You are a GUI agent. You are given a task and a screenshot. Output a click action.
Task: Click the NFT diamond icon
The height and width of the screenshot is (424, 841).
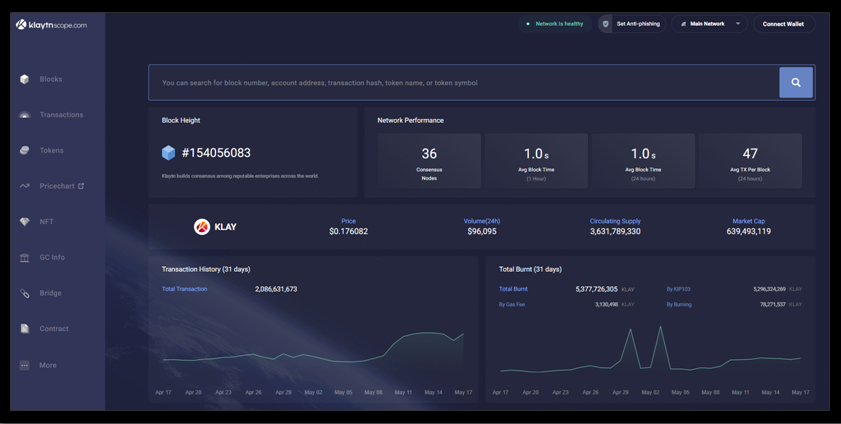(x=24, y=222)
